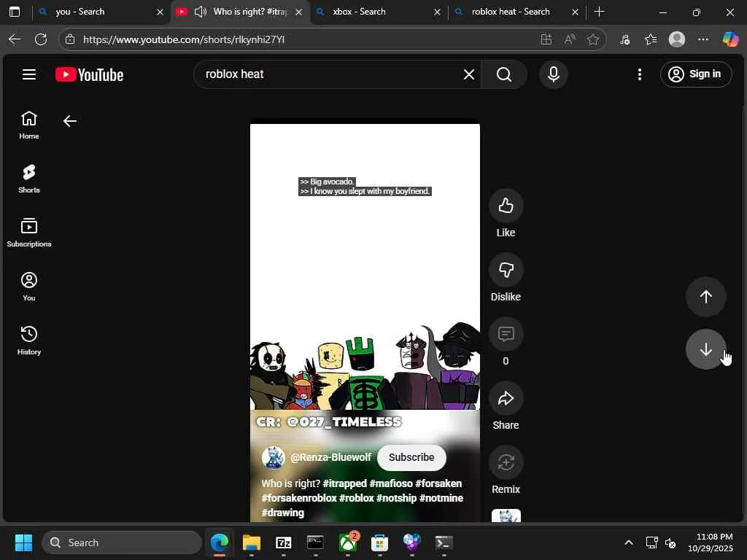Go to YouTube home via logo
This screenshot has height=560, width=747.
click(x=89, y=75)
